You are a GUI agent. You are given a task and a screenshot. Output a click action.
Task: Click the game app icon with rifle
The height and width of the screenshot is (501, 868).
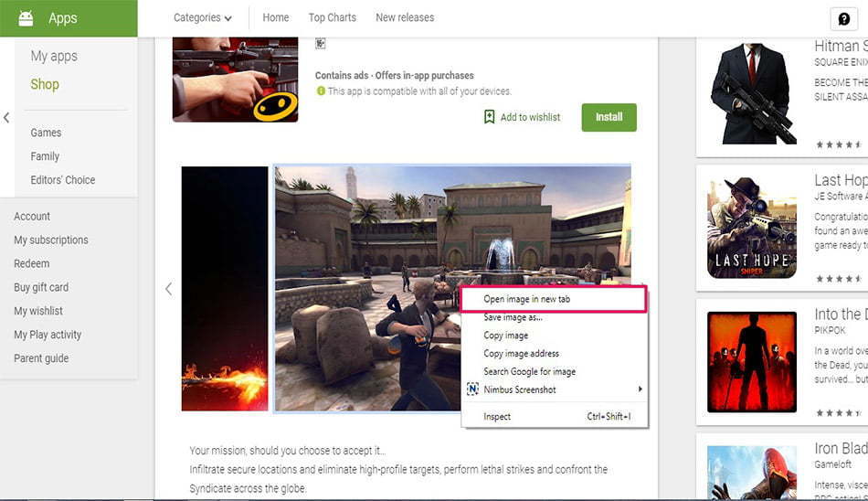235,80
